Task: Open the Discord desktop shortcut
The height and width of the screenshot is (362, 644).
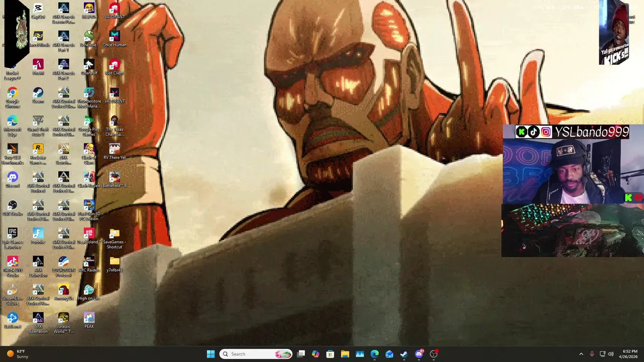Action: pyautogui.click(x=13, y=180)
